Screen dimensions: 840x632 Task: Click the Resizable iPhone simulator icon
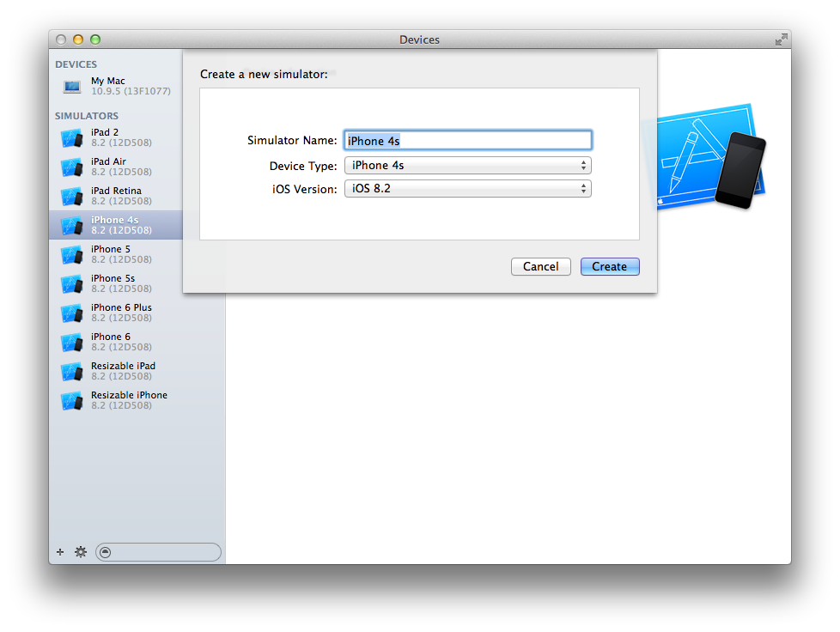pos(72,401)
